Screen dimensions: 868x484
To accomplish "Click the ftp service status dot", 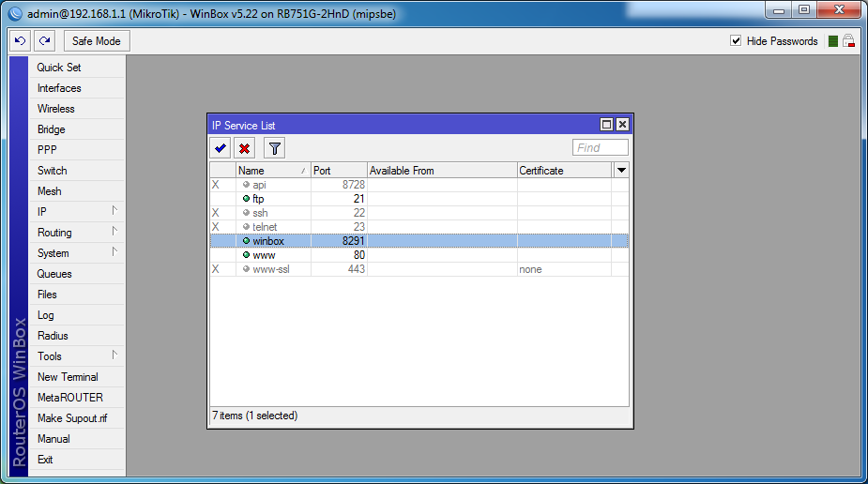I will click(x=247, y=199).
